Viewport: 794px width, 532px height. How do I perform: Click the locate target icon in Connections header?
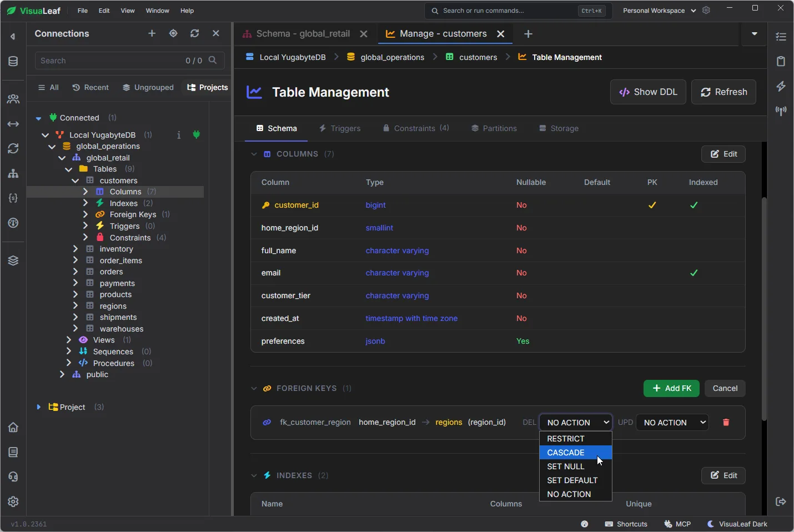pyautogui.click(x=173, y=33)
